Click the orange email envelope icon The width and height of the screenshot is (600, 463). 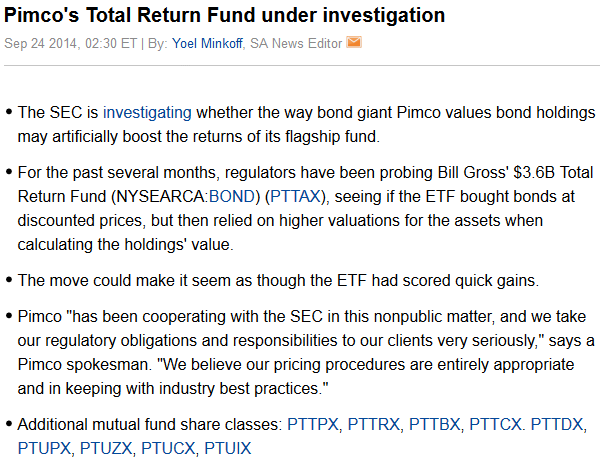(x=354, y=42)
